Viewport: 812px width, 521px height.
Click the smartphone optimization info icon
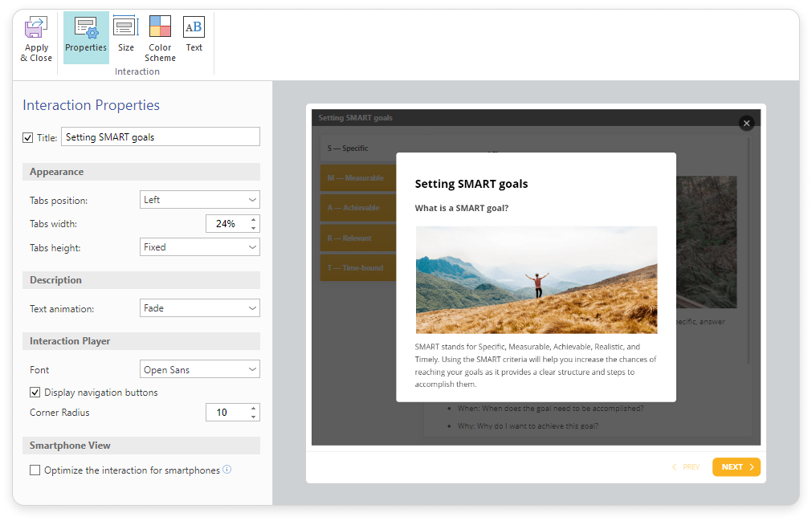[x=226, y=470]
